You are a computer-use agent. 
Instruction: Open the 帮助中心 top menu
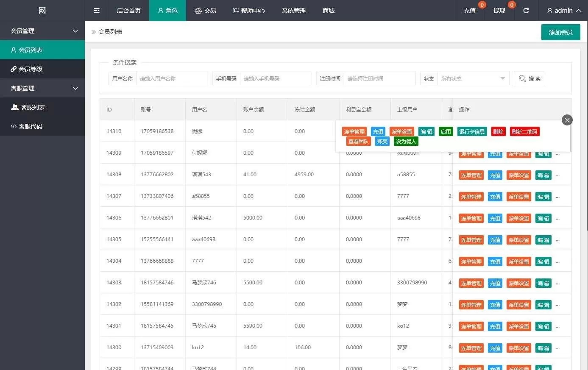[x=249, y=11]
